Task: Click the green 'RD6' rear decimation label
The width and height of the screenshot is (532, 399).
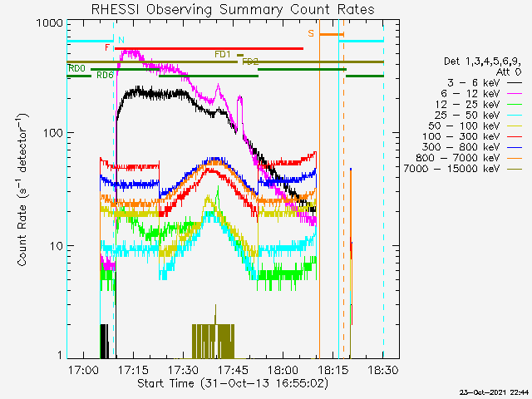Action: (105, 76)
